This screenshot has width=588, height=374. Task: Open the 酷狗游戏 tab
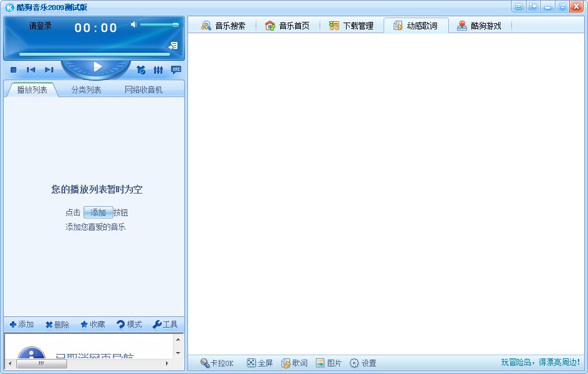[480, 26]
